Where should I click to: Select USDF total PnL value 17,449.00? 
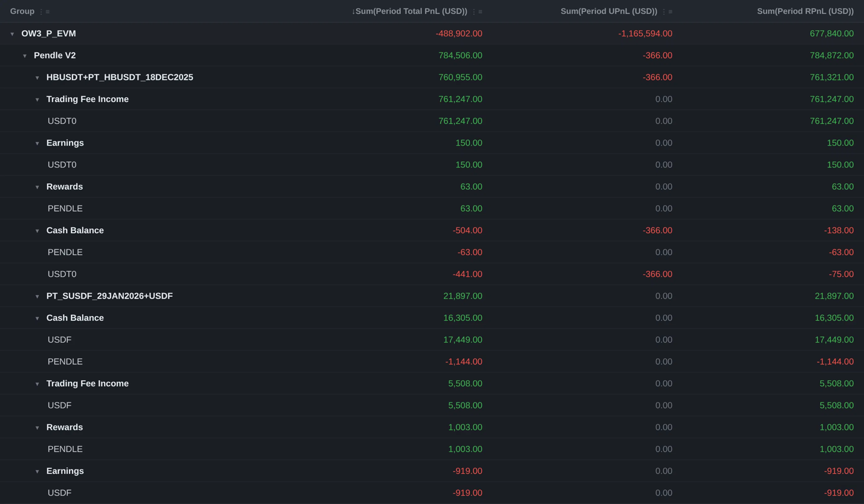tap(463, 340)
